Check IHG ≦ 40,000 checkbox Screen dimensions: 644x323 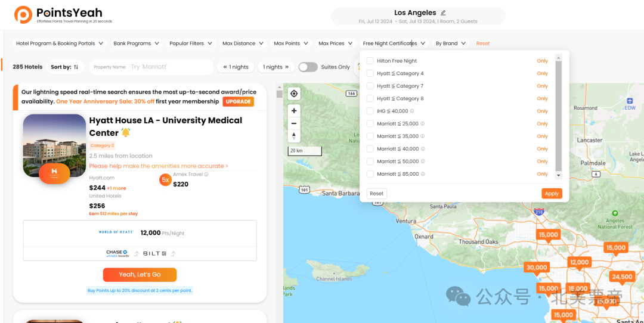pos(370,111)
